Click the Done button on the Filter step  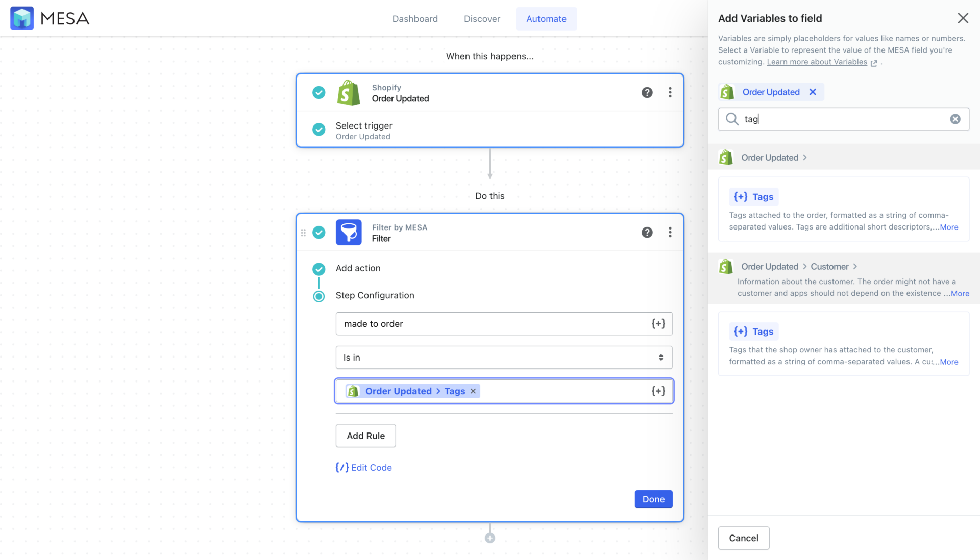tap(653, 499)
